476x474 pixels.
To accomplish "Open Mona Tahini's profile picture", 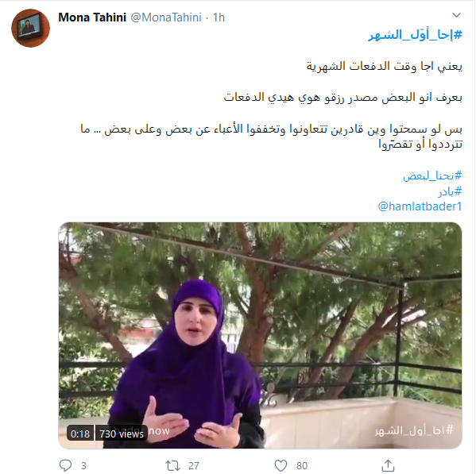I will (31, 29).
